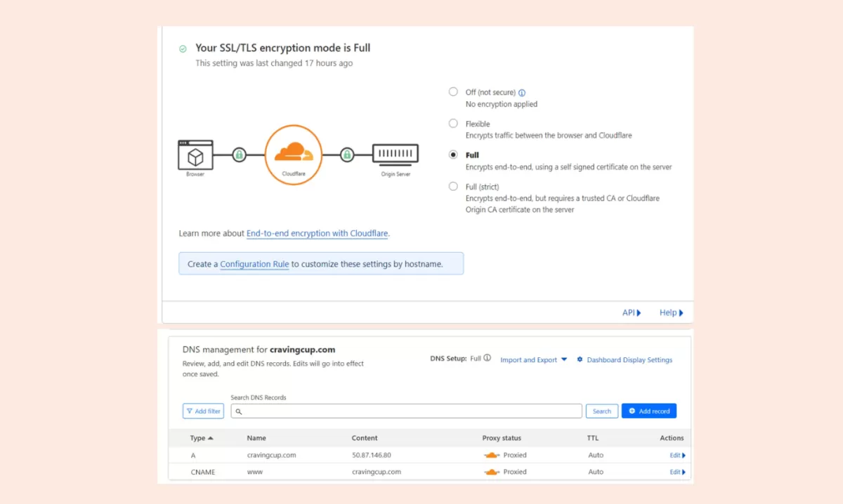Select the Full encryption radio option
The width and height of the screenshot is (843, 504).
(x=453, y=154)
